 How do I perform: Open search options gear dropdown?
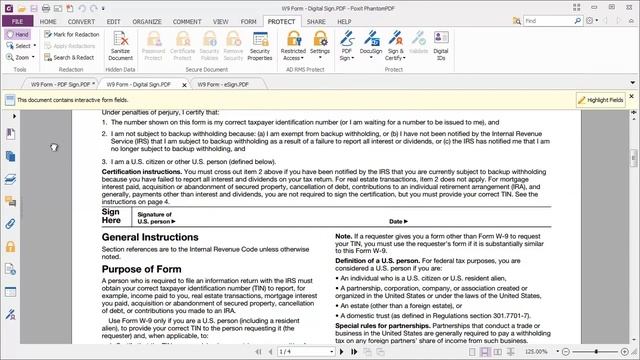pos(592,21)
